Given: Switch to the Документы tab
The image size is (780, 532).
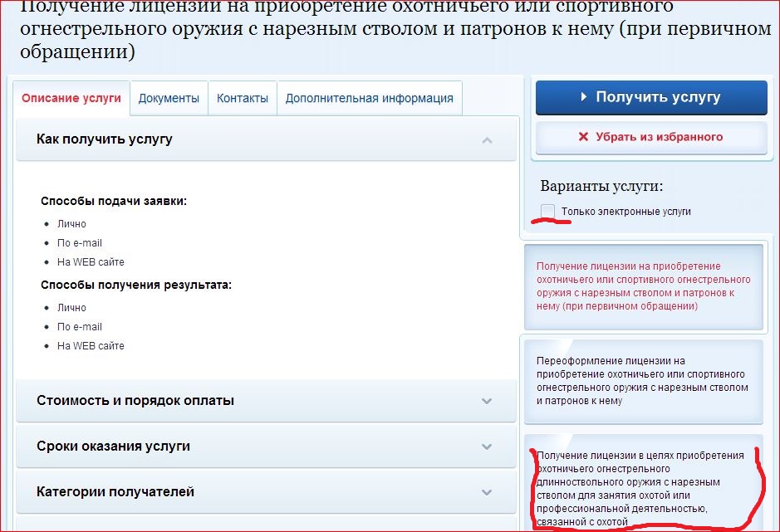Looking at the screenshot, I should tap(169, 98).
